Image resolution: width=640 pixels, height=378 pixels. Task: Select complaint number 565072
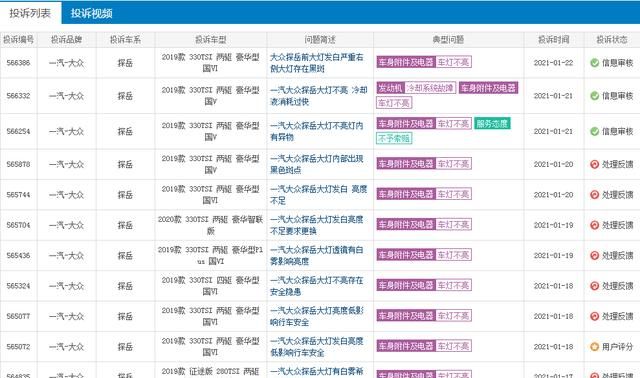point(18,347)
